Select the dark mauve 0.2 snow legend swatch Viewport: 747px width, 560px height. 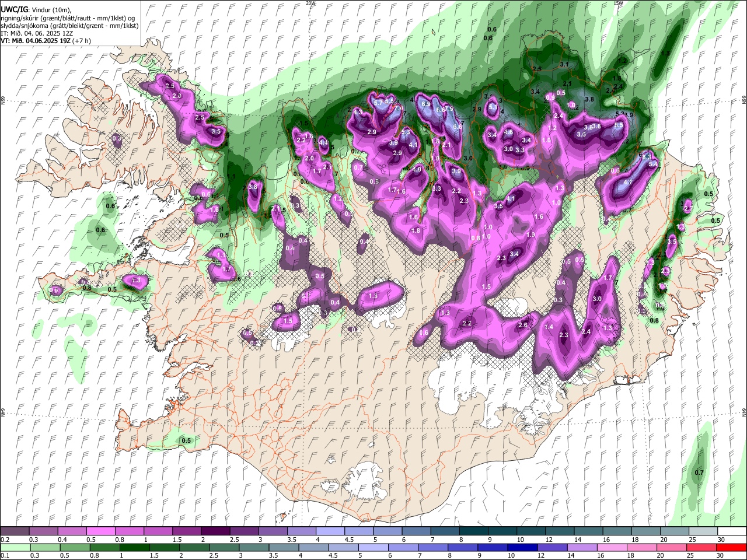pyautogui.click(x=15, y=531)
